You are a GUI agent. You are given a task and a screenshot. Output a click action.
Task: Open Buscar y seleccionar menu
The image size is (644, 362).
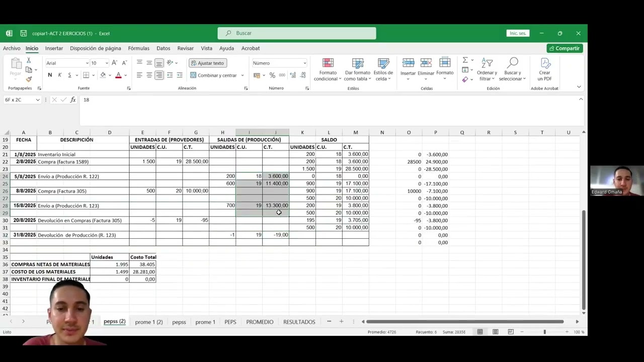pos(512,69)
